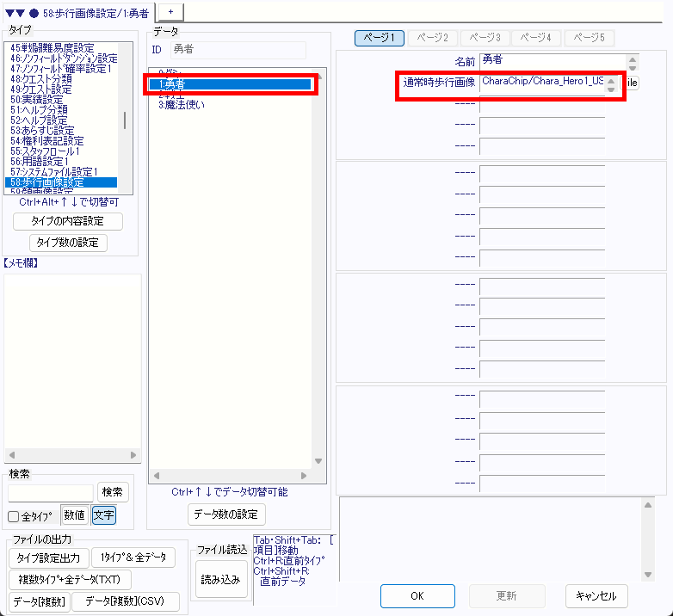This screenshot has width=673, height=616.
Task: Select 3:魔法使い in data list
Action: tap(181, 104)
